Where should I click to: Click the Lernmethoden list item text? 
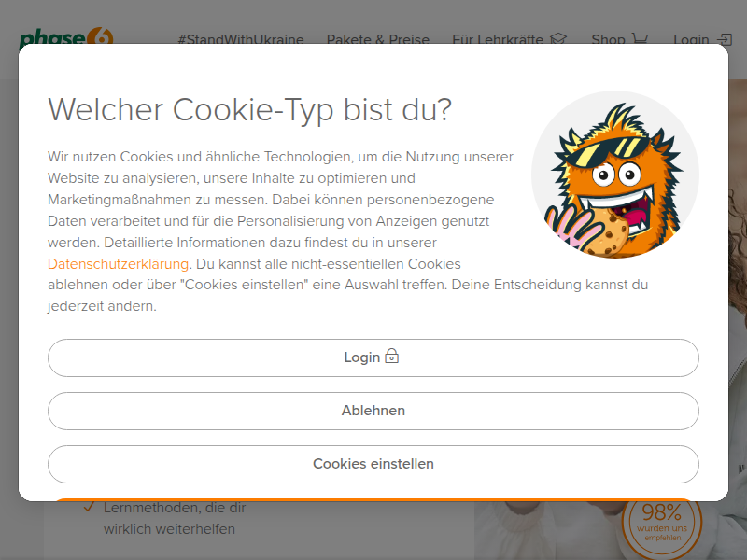pos(175,518)
